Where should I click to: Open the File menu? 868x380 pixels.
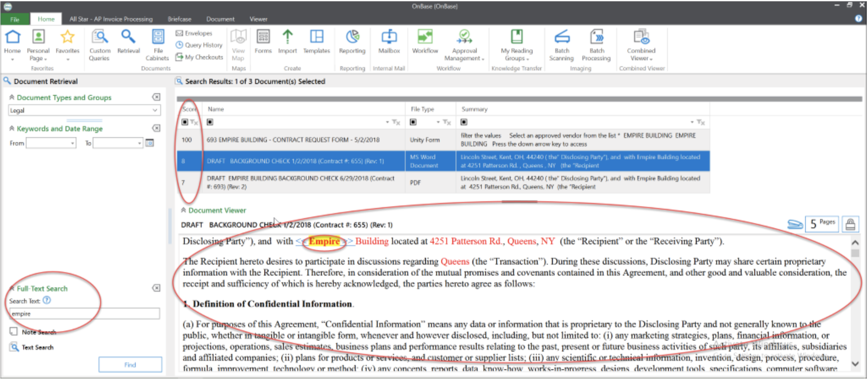tap(15, 19)
